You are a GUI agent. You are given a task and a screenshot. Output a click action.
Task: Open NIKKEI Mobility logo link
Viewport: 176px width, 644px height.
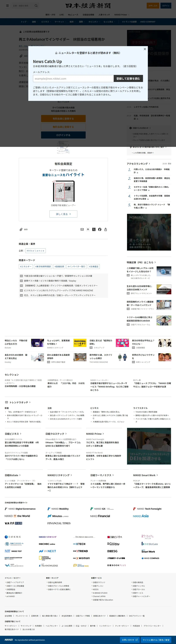(58, 509)
